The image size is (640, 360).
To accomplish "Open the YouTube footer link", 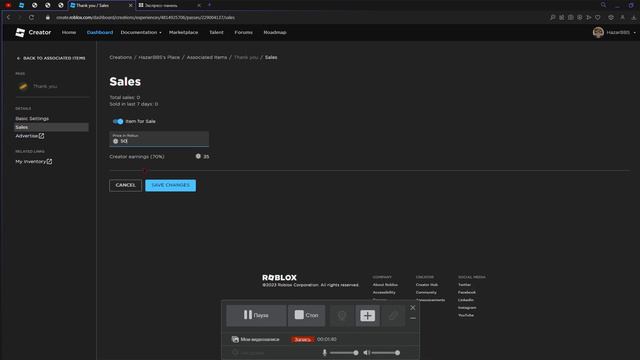I will click(x=466, y=316).
